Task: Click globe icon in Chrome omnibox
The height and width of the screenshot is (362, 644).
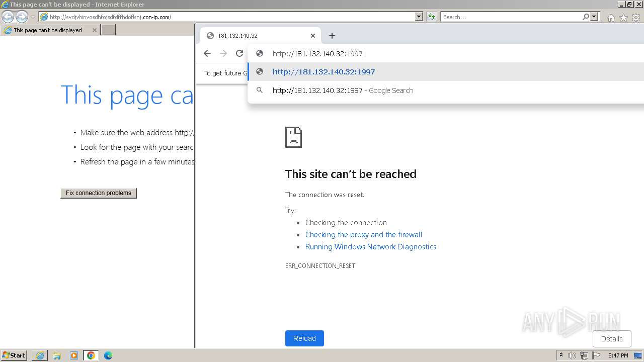Action: coord(260,54)
